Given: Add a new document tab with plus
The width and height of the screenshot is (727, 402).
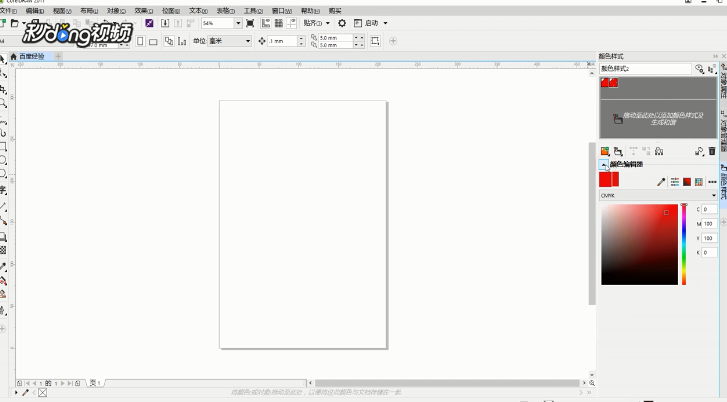Looking at the screenshot, I should (58, 56).
